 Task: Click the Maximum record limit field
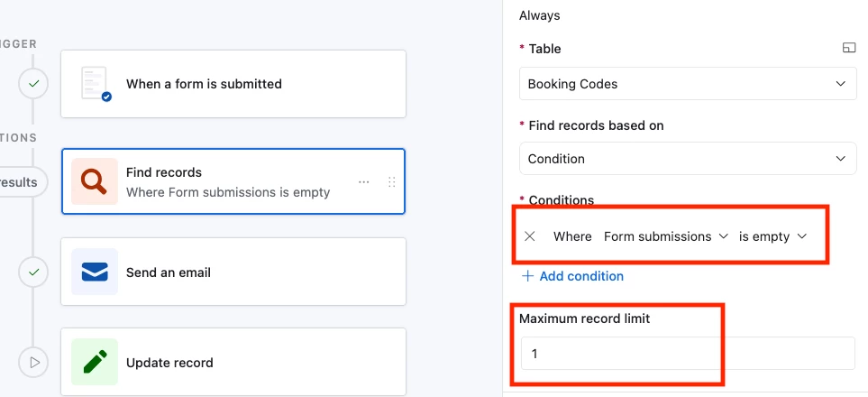[x=687, y=354]
